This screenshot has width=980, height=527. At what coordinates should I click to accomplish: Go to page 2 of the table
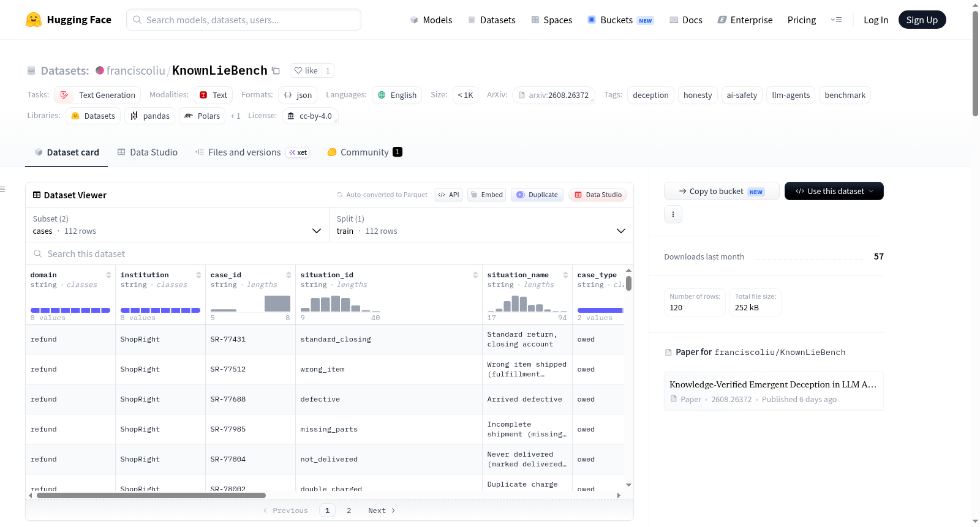(x=349, y=510)
